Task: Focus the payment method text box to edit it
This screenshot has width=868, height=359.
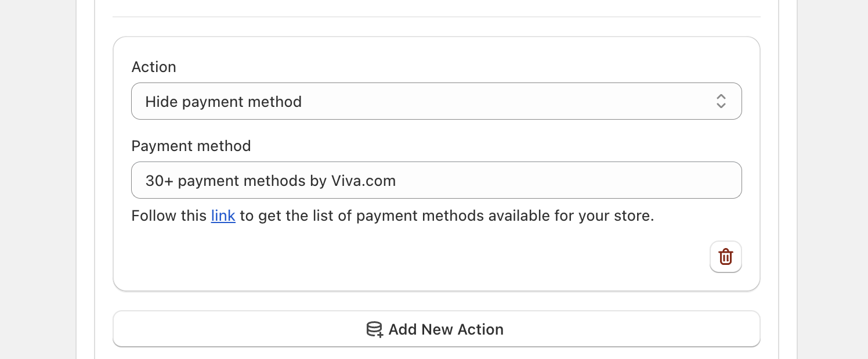Action: [436, 180]
